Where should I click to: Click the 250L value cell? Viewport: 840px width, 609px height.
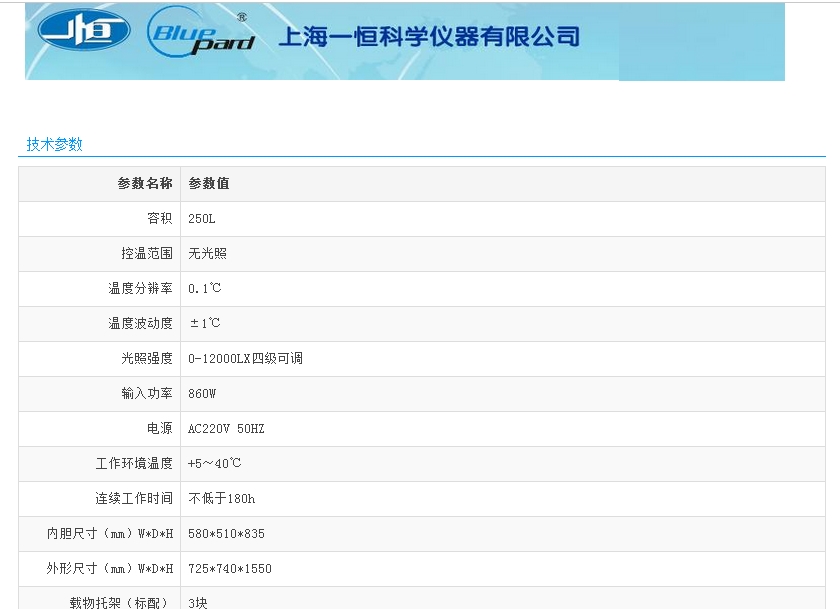[202, 219]
